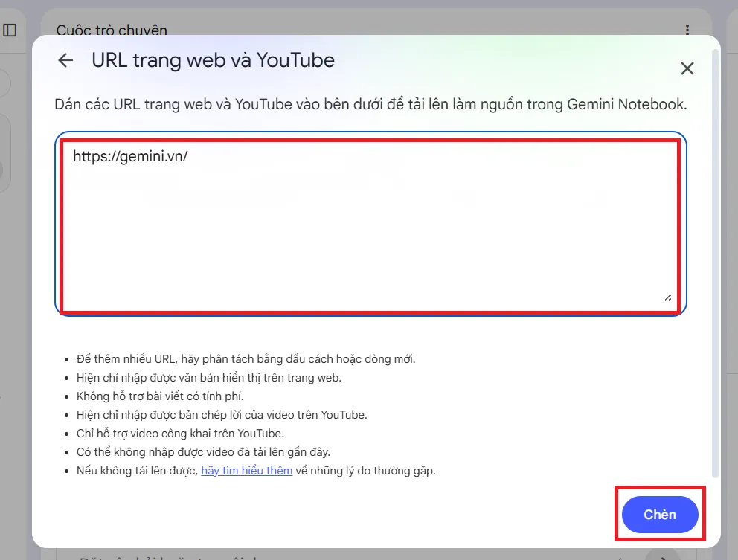Screen dimensions: 738x560
Task: Click the note 'Chỉ hỗ trợ video công khai trên YouTube.'
Action: click(180, 434)
